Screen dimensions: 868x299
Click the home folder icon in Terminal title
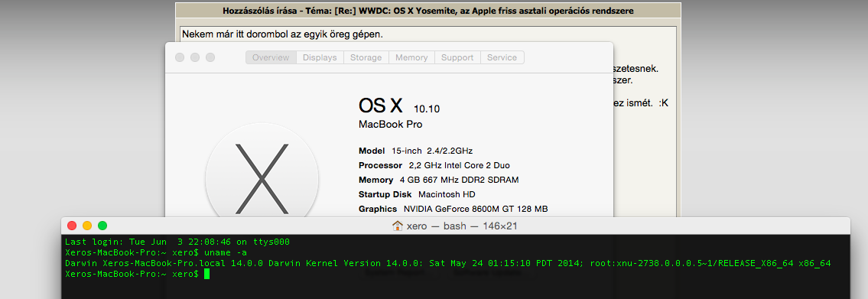click(398, 226)
